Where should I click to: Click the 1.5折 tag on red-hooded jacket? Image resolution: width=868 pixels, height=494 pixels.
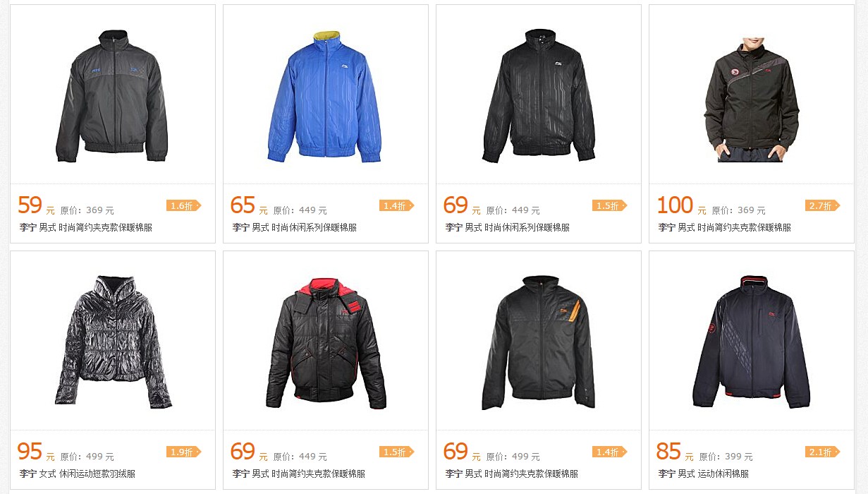(x=396, y=452)
